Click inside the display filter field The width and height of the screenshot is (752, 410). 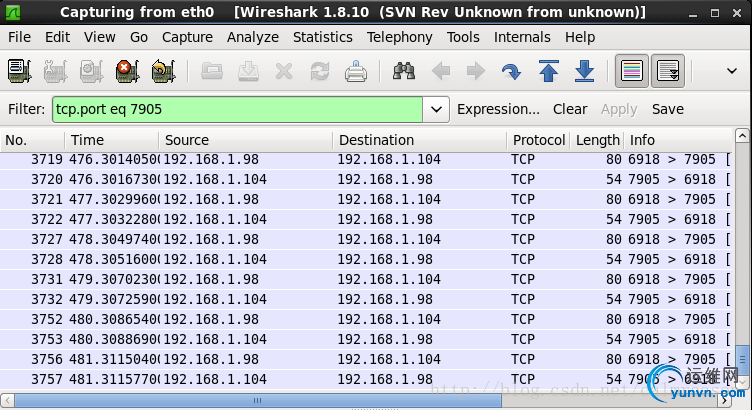tap(240, 109)
